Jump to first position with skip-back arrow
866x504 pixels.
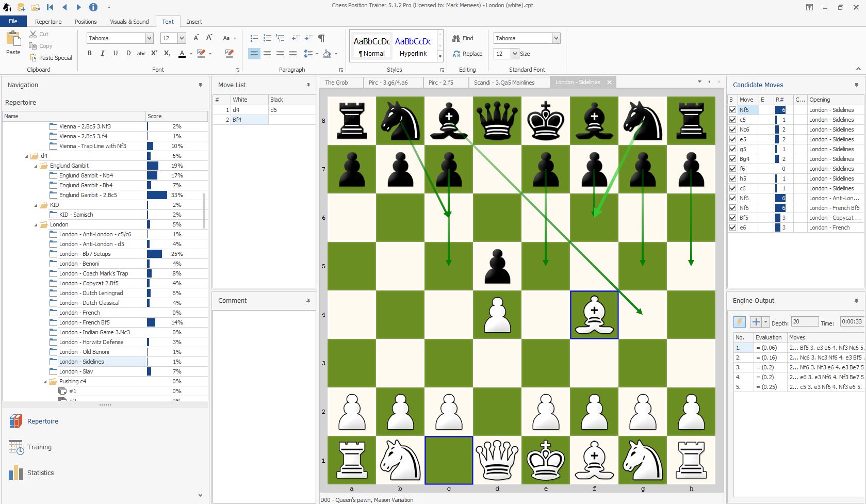point(50,7)
